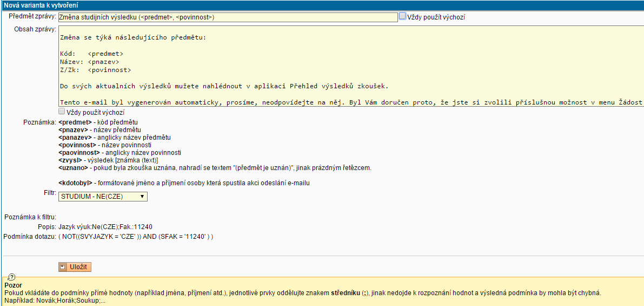644x306 pixels.
Task: Click the Nová varianta k vytvoření header
Action: click(36, 5)
